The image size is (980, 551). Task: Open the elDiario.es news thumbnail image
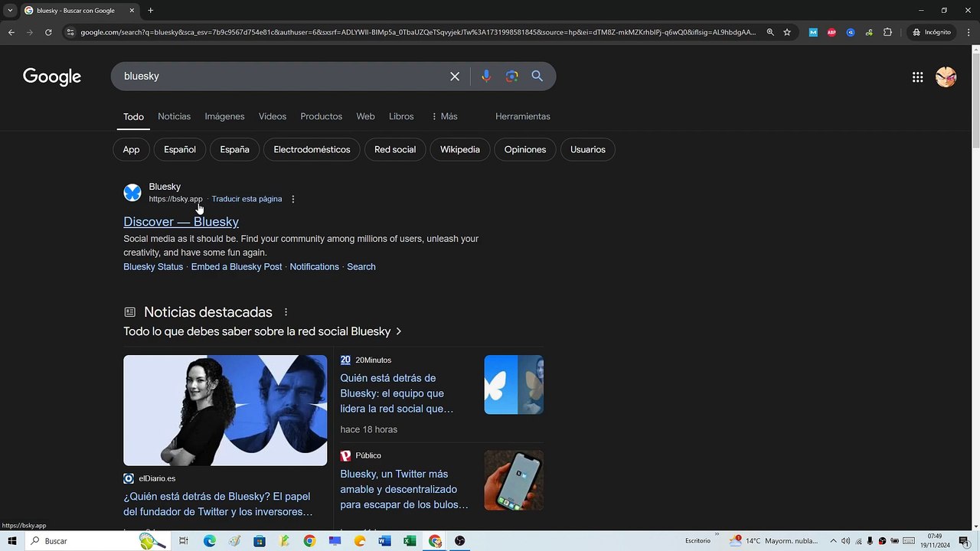tap(225, 410)
